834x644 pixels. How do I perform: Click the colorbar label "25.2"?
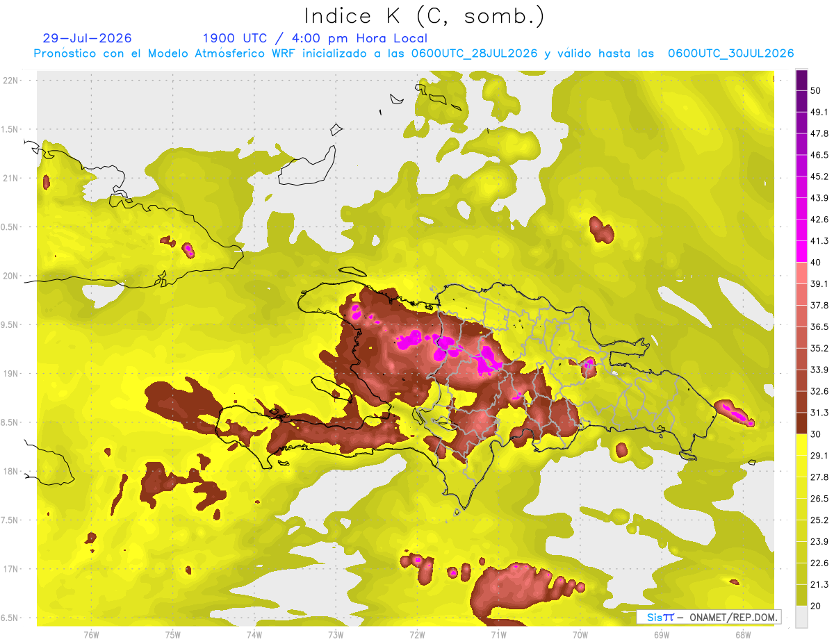819,520
